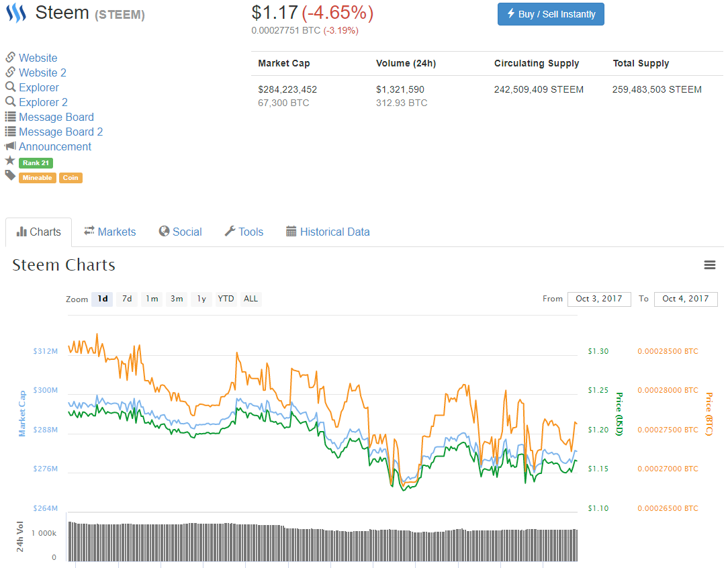This screenshot has height=568, width=728.
Task: Click the list icon beside Message Board 2
Action: [10, 132]
